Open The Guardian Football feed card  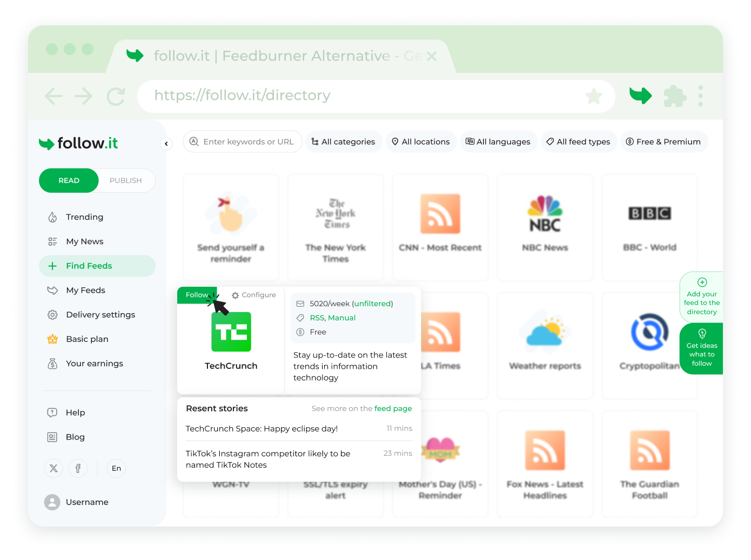(x=650, y=464)
